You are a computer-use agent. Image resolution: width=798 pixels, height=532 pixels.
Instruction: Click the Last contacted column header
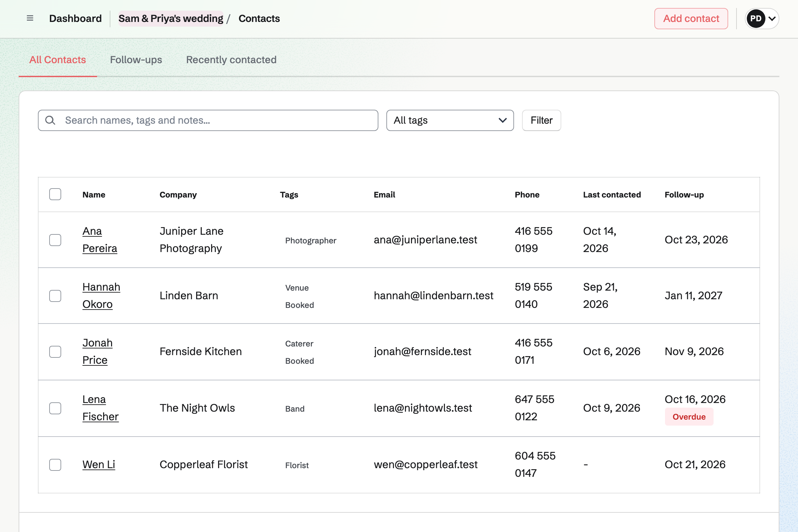pos(612,195)
